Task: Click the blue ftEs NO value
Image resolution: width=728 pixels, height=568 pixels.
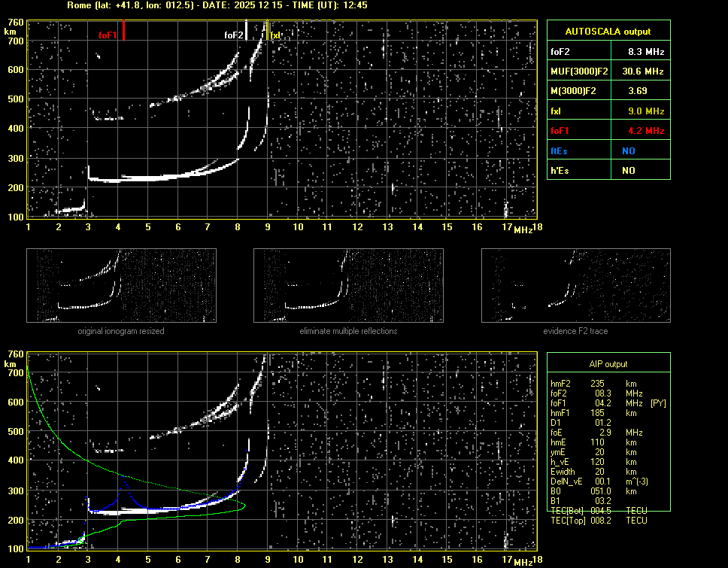Action: click(628, 150)
